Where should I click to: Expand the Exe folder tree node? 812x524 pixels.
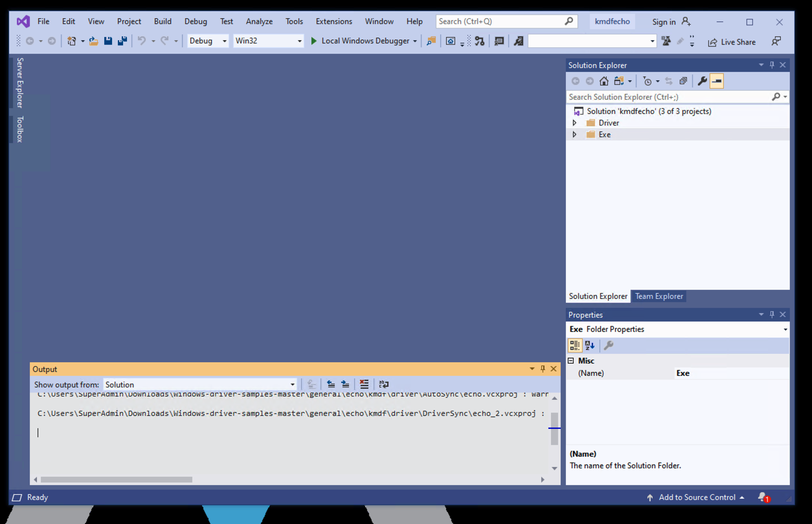(x=574, y=135)
